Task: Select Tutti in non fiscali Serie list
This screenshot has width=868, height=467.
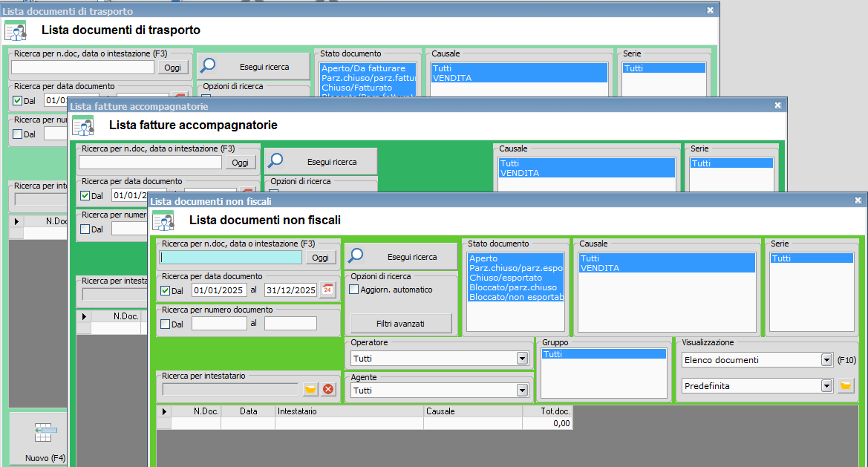Action: click(x=812, y=258)
